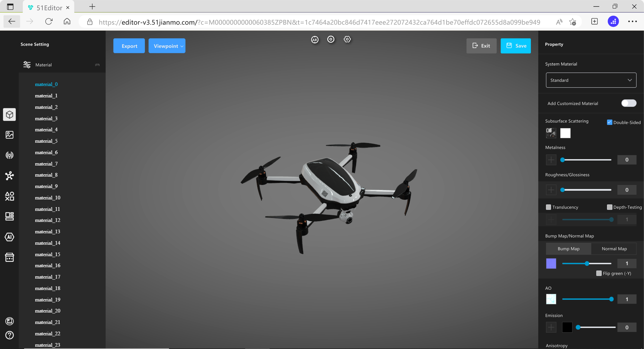Toggle Add Customized Material switch
This screenshot has width=644, height=349.
point(629,103)
